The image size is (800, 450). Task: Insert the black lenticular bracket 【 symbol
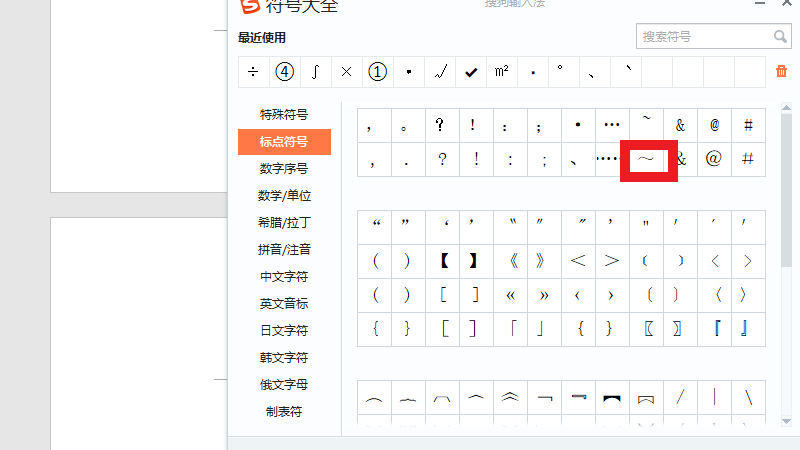443,261
